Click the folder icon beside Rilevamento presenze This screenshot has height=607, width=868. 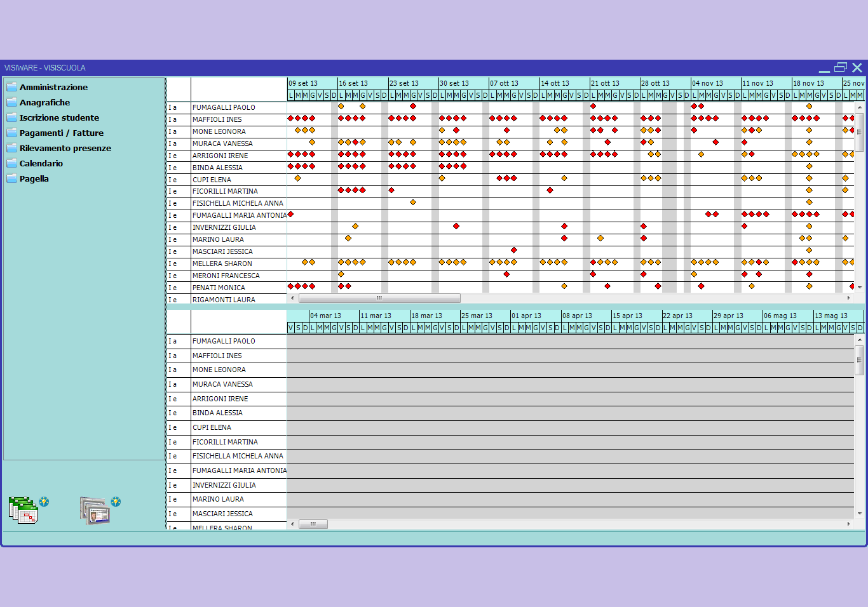pos(11,148)
